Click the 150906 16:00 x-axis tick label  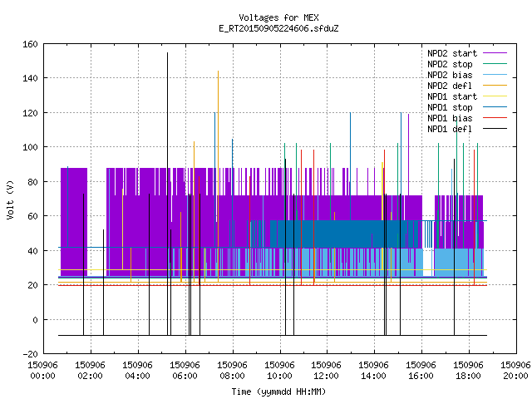[x=421, y=371]
